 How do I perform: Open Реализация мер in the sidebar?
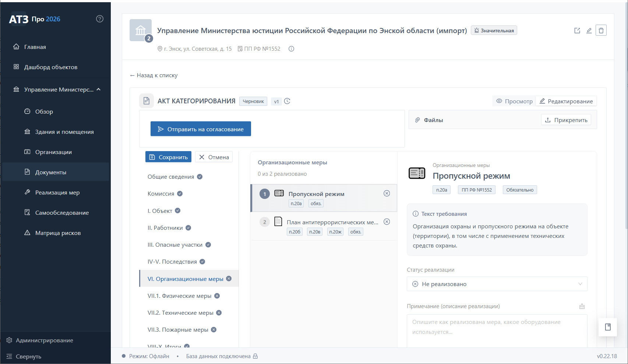(56, 192)
